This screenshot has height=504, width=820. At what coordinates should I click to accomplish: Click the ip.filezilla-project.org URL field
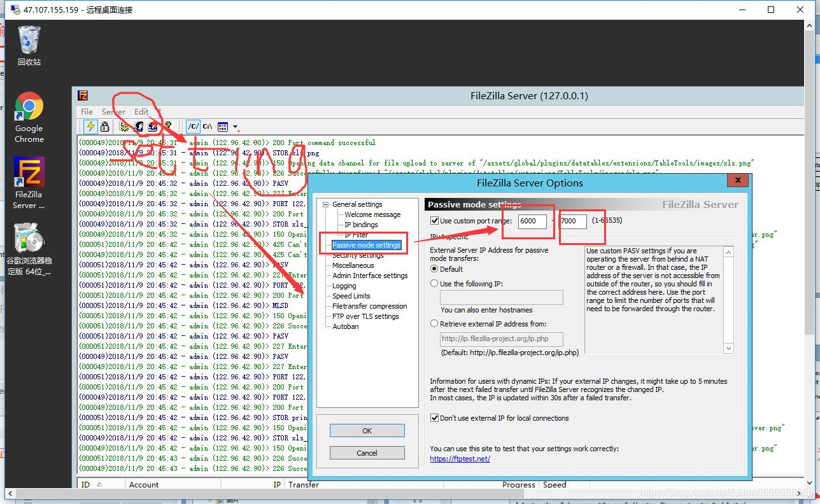pos(502,339)
